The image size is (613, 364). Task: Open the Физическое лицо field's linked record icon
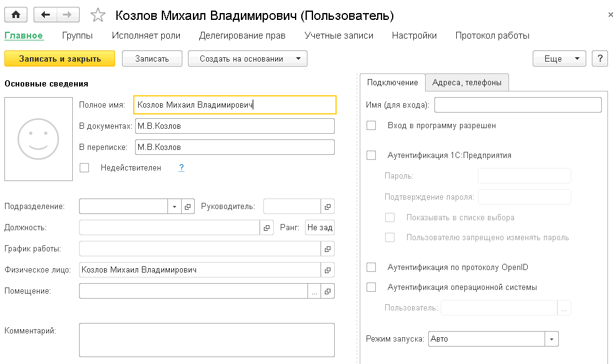(327, 270)
